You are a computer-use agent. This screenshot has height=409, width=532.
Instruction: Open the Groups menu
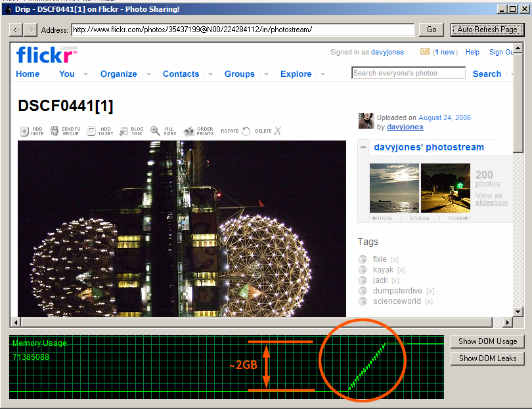239,74
